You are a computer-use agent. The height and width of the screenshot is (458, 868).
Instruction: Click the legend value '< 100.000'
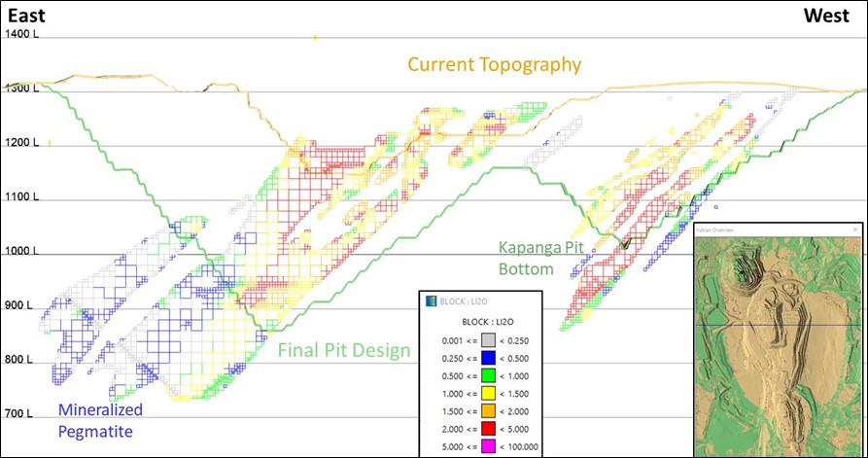point(519,447)
